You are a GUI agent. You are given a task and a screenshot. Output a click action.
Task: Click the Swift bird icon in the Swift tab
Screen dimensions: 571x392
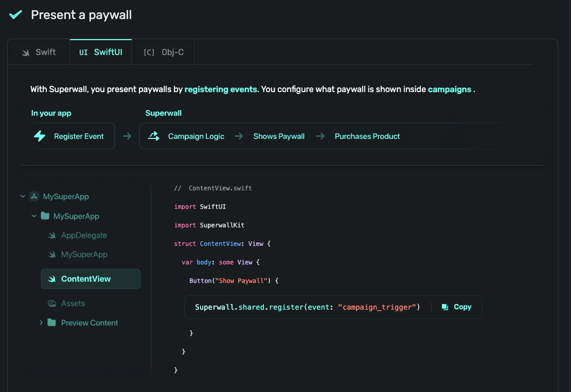tap(26, 52)
